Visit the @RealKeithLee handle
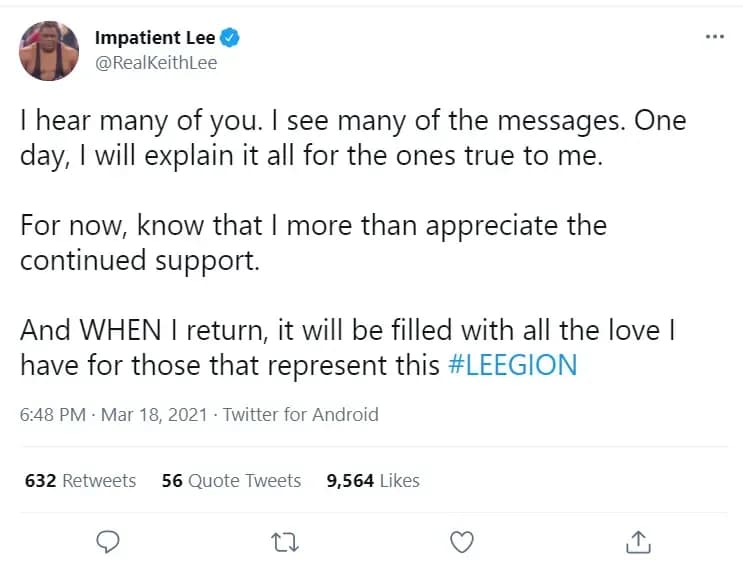743x569 pixels. [155, 62]
